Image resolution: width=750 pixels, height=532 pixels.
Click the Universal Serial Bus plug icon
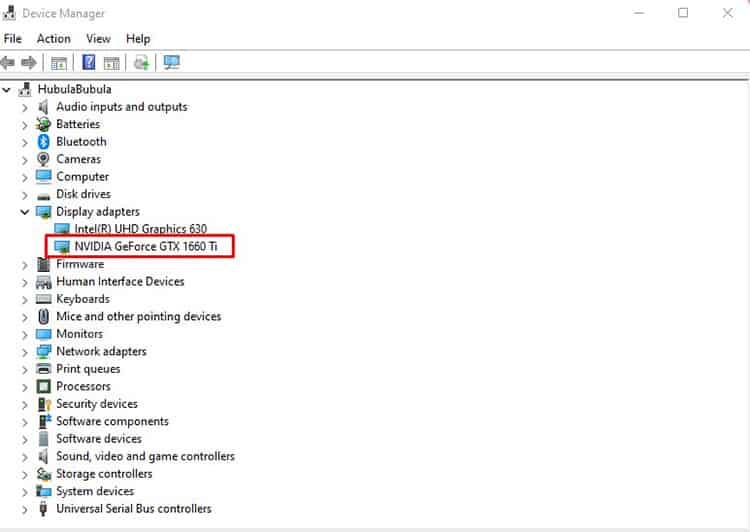(43, 509)
